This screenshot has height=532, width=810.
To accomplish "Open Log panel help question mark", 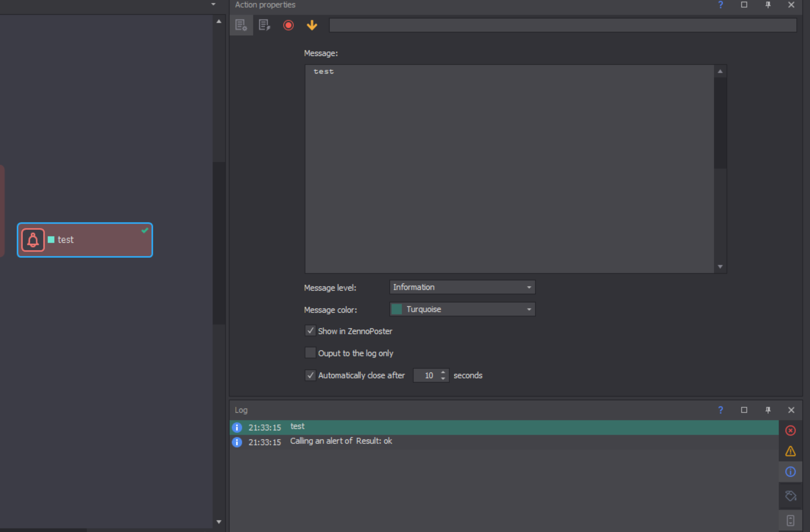I will pyautogui.click(x=720, y=410).
